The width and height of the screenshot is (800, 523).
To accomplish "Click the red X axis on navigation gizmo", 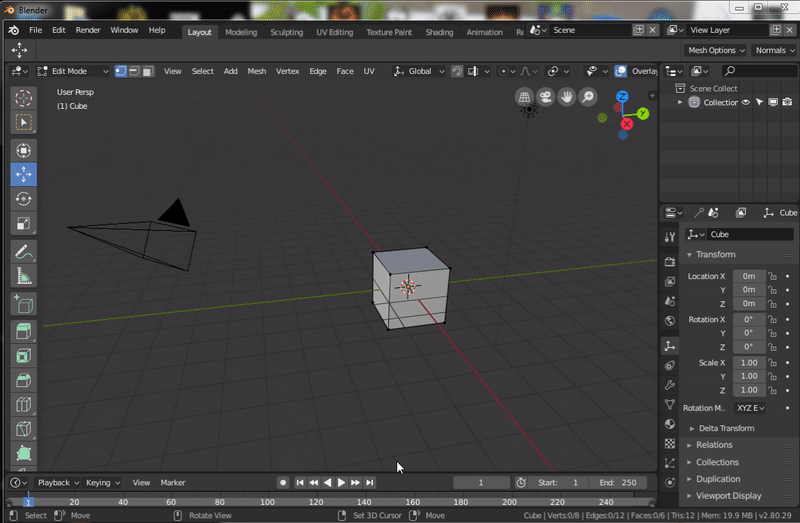I will click(627, 124).
